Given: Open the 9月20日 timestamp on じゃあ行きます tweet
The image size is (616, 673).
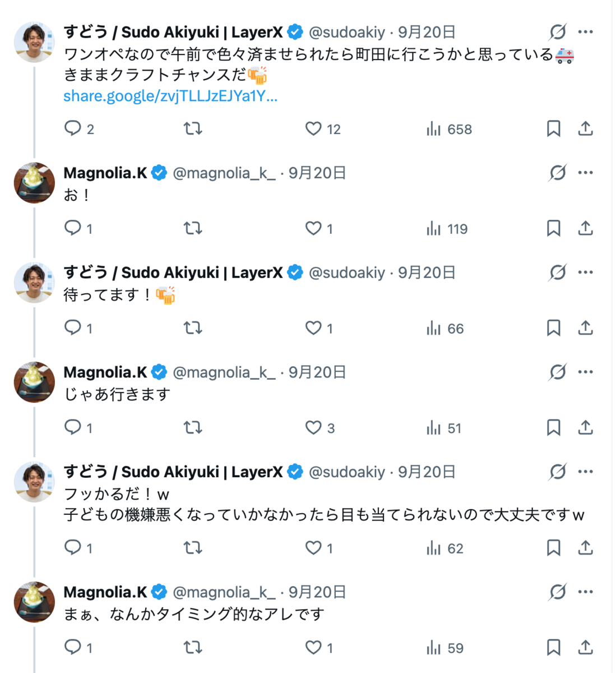Looking at the screenshot, I should coord(317,372).
